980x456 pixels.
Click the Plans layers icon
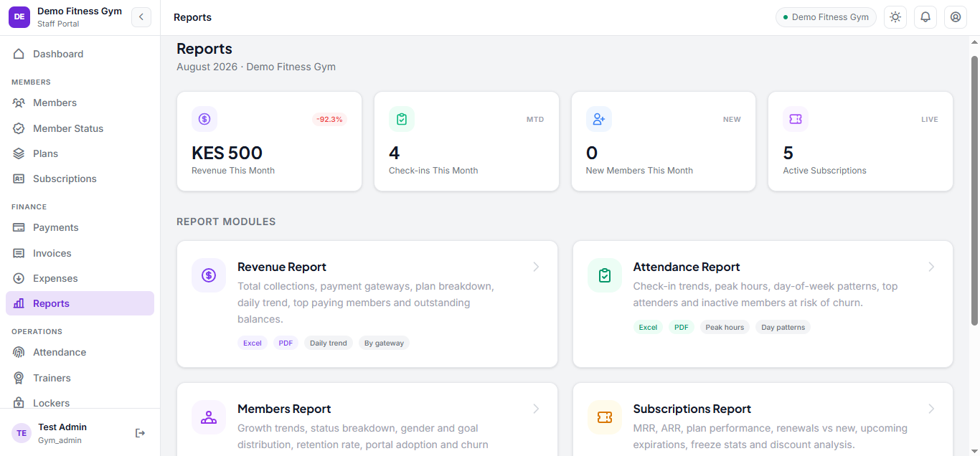click(x=19, y=153)
